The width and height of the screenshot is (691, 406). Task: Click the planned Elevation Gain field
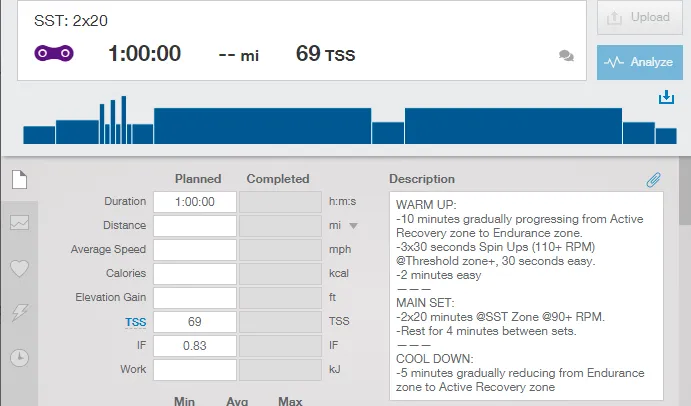click(x=195, y=298)
